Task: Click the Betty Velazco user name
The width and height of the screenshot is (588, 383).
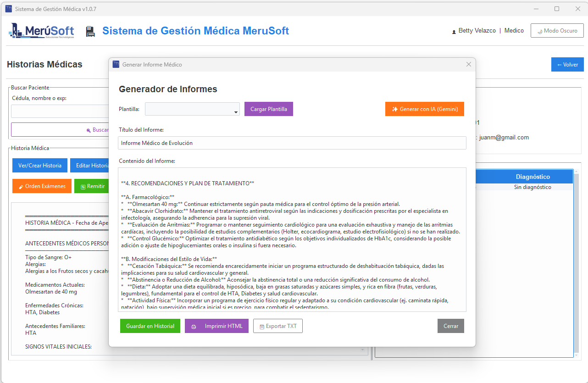Action: [x=477, y=31]
